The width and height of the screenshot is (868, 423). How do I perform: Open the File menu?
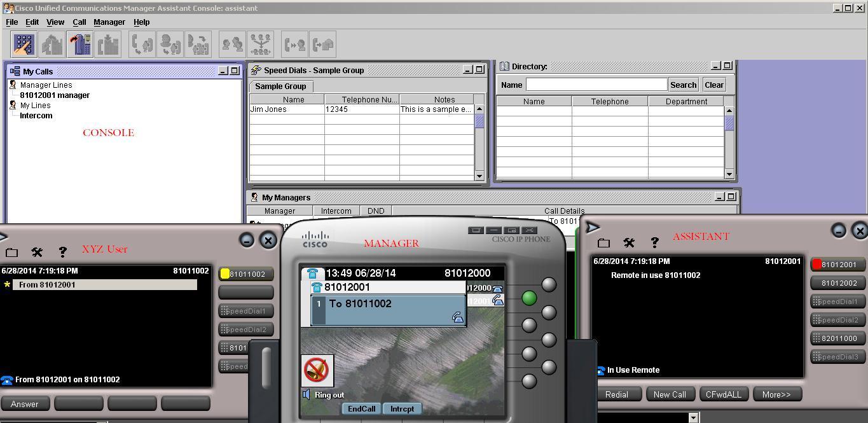[11, 22]
